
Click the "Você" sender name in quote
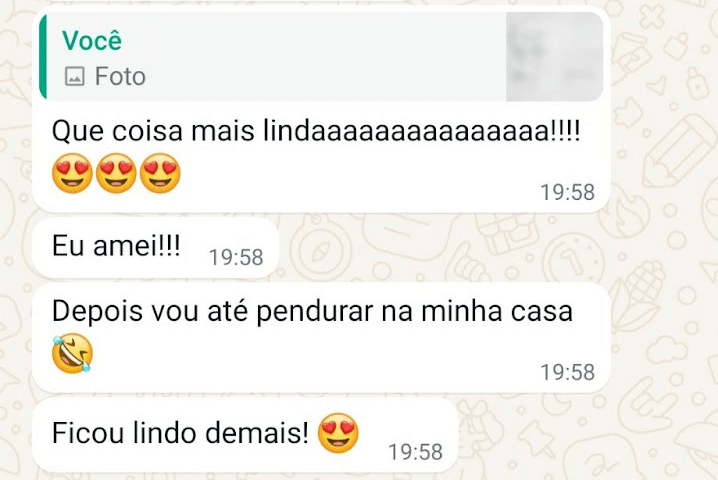click(x=92, y=41)
